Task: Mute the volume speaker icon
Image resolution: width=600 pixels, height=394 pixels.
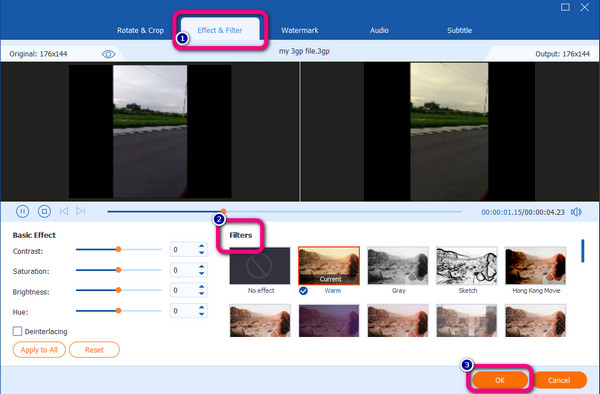Action: click(576, 212)
